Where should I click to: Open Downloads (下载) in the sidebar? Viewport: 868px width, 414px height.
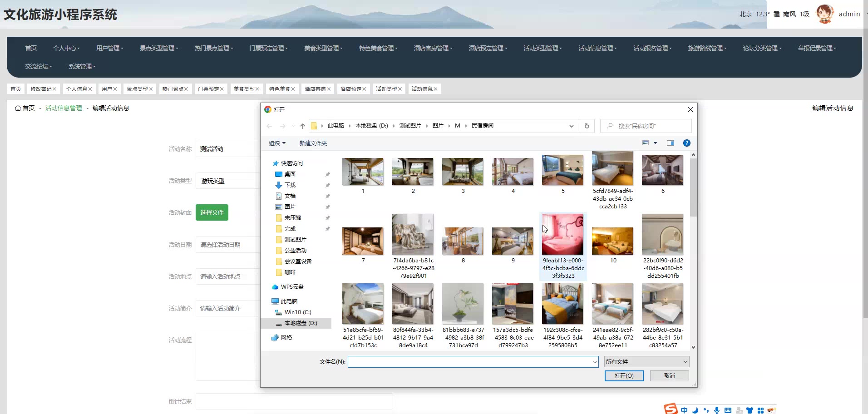[290, 185]
